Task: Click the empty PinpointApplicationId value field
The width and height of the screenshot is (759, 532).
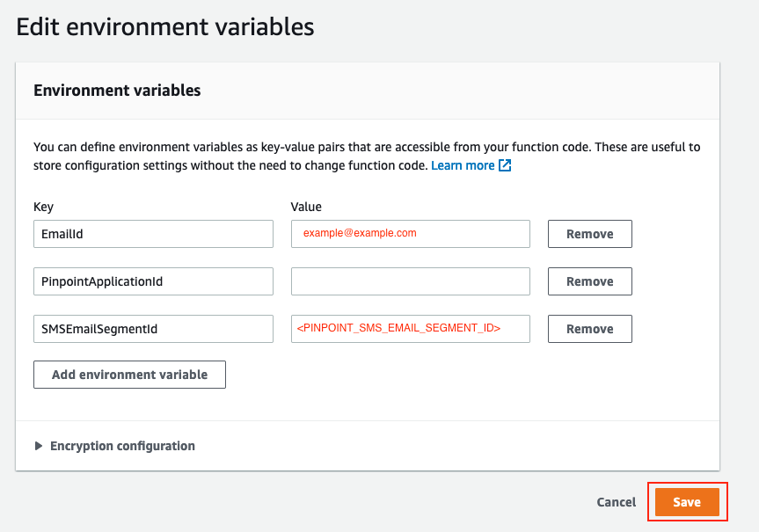Action: point(410,281)
